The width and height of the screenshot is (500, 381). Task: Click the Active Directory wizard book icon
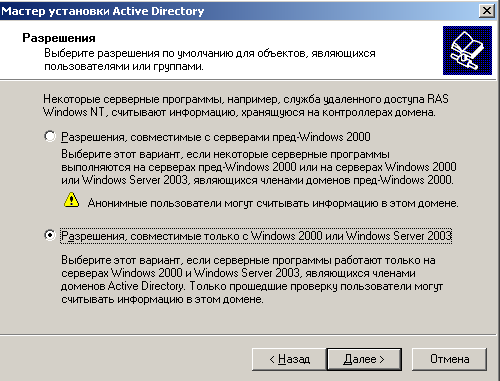coord(467,50)
